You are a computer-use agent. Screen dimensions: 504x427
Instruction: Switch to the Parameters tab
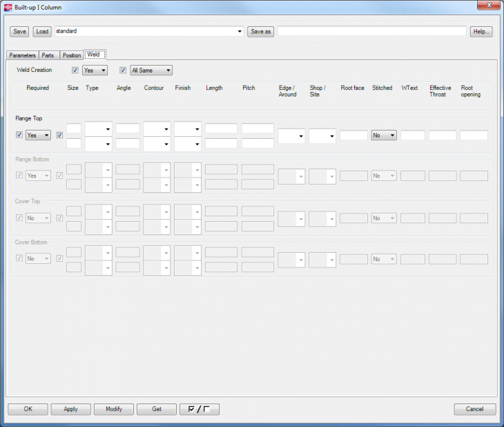tap(22, 55)
